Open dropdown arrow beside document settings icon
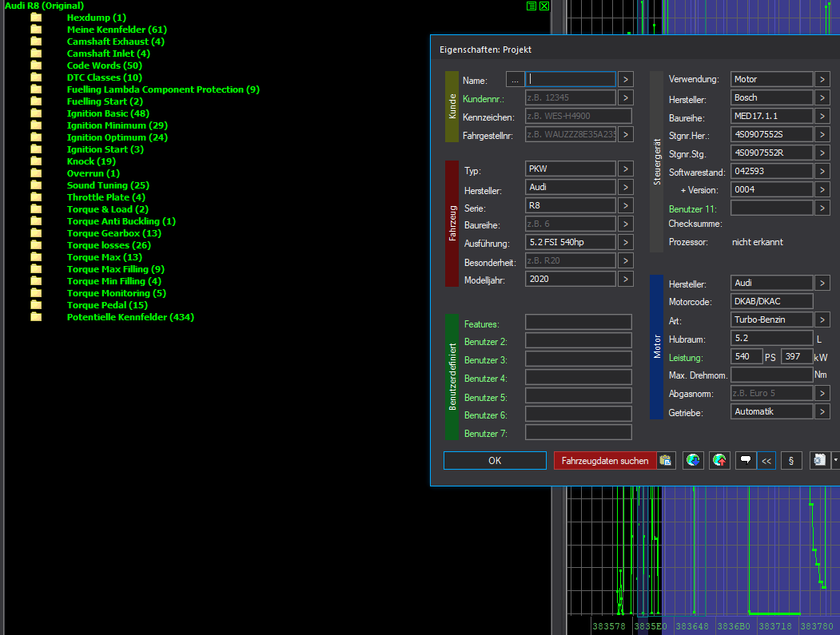 click(x=835, y=460)
